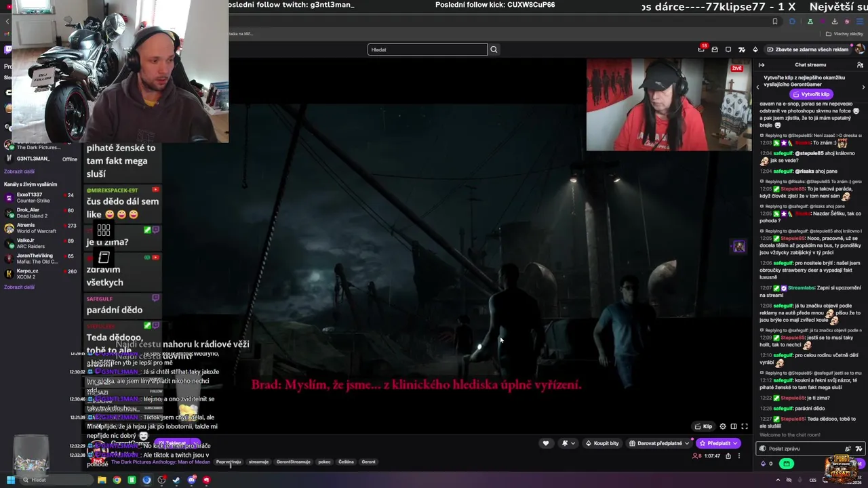Screen dimensions: 868x488
Task: Click the Předplatit subscribe button
Action: tap(718, 443)
